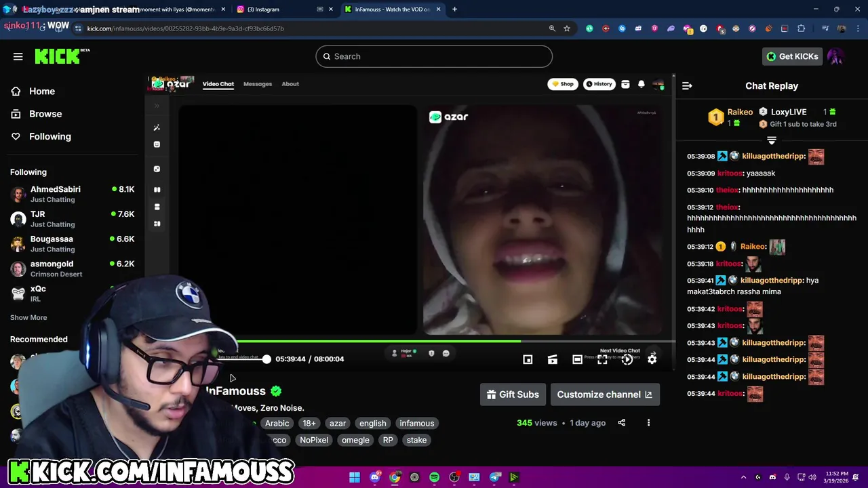The height and width of the screenshot is (488, 868).
Task: Open asmongold channel in Following list
Action: pyautogui.click(x=73, y=268)
